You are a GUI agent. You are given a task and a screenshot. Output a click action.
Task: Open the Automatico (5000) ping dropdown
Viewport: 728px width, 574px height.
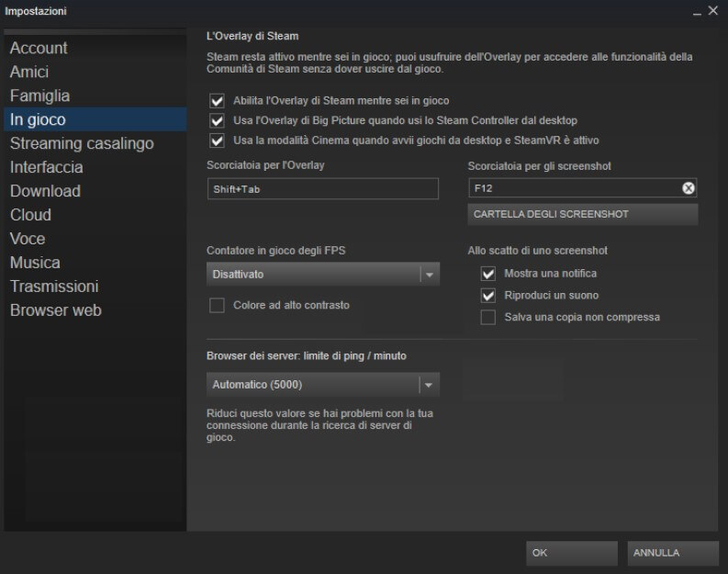(322, 385)
